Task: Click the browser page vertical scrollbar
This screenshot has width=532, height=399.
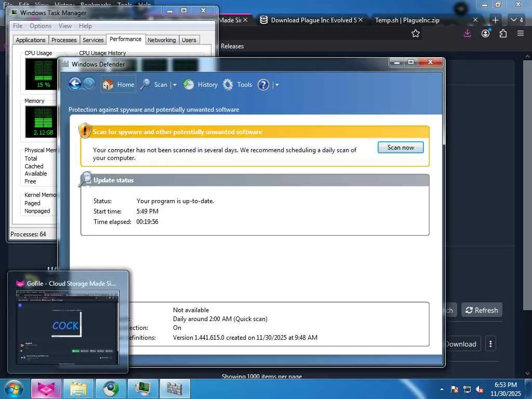Action: 527,185
